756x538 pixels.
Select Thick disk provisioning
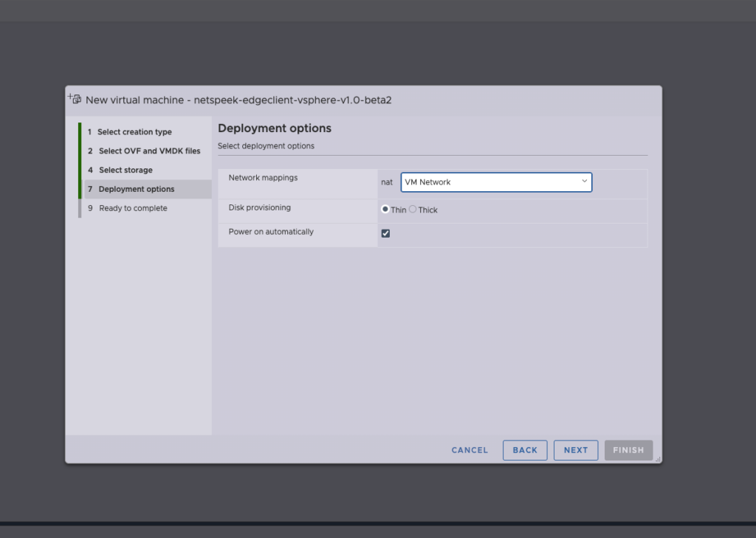pyautogui.click(x=413, y=210)
